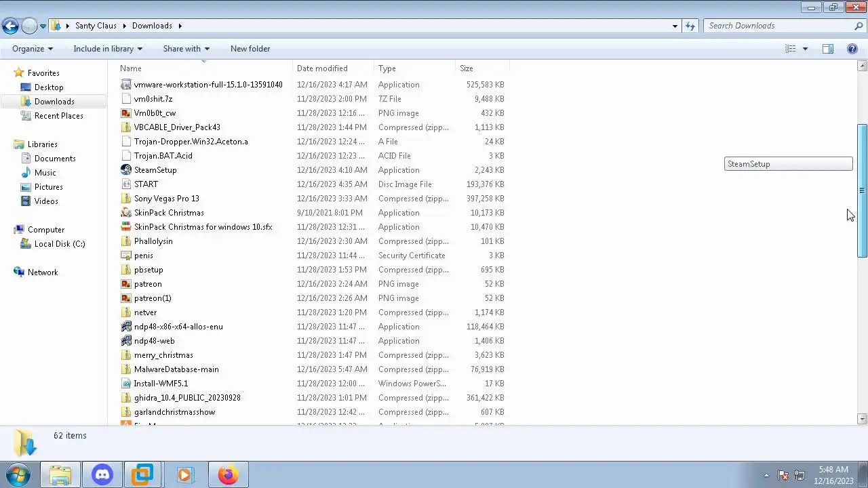Open Firefox from the taskbar
Screen dimensions: 868x488
click(228, 475)
